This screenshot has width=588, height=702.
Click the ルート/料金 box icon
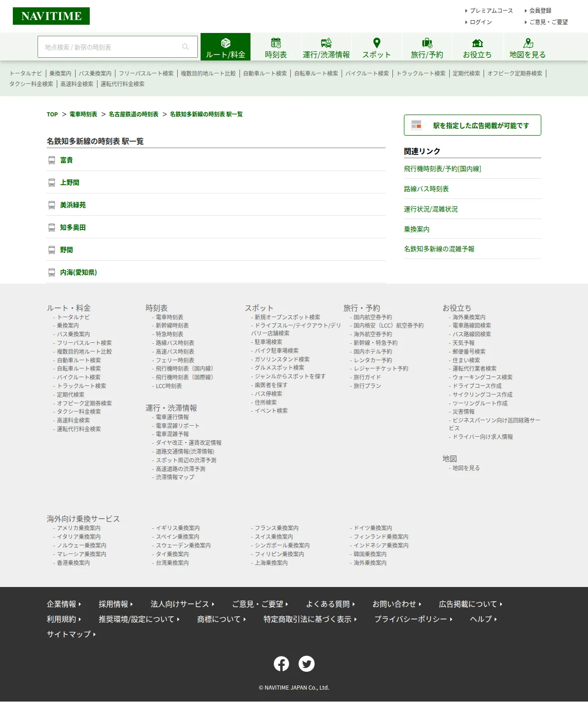[x=226, y=43]
